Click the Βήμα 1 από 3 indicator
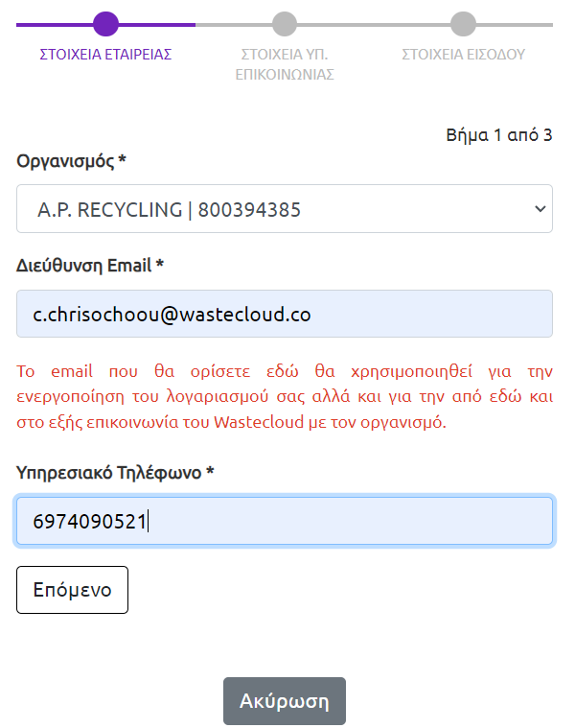This screenshot has width=575, height=728. click(x=499, y=135)
